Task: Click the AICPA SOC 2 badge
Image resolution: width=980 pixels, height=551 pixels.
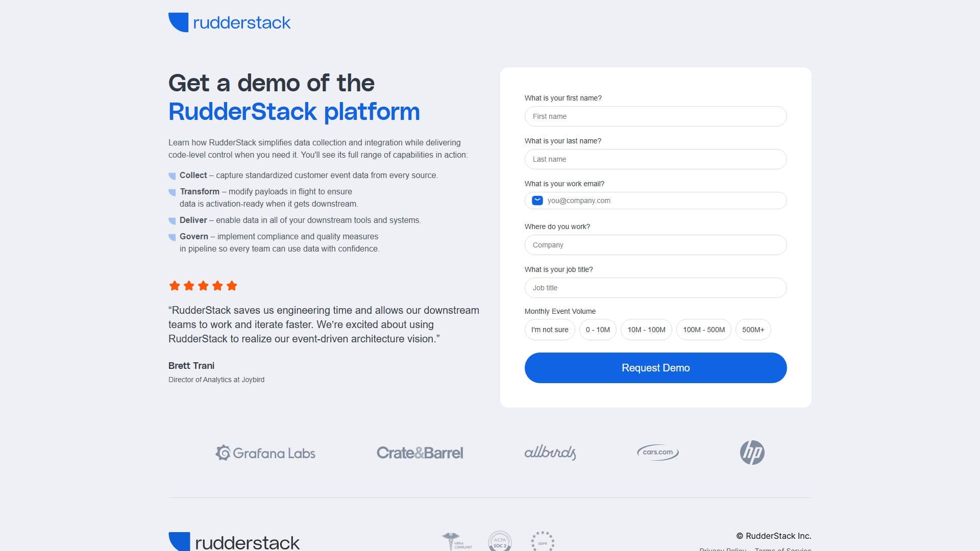Action: [500, 541]
